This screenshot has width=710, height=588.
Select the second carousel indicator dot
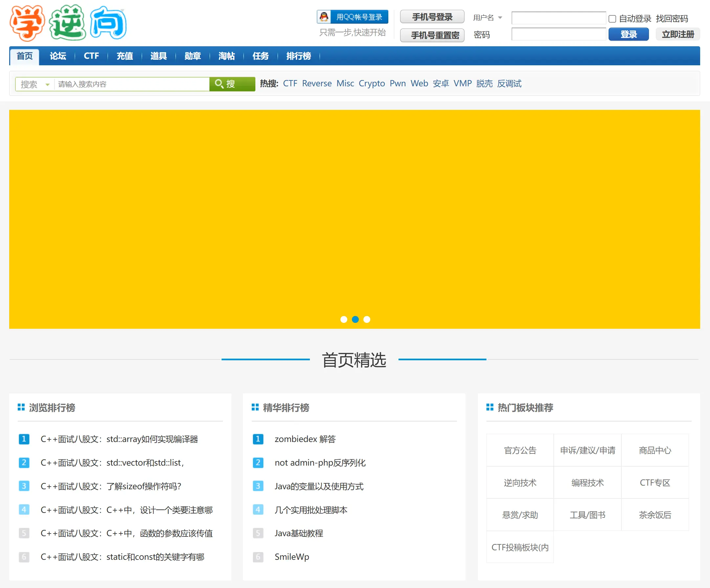tap(355, 320)
